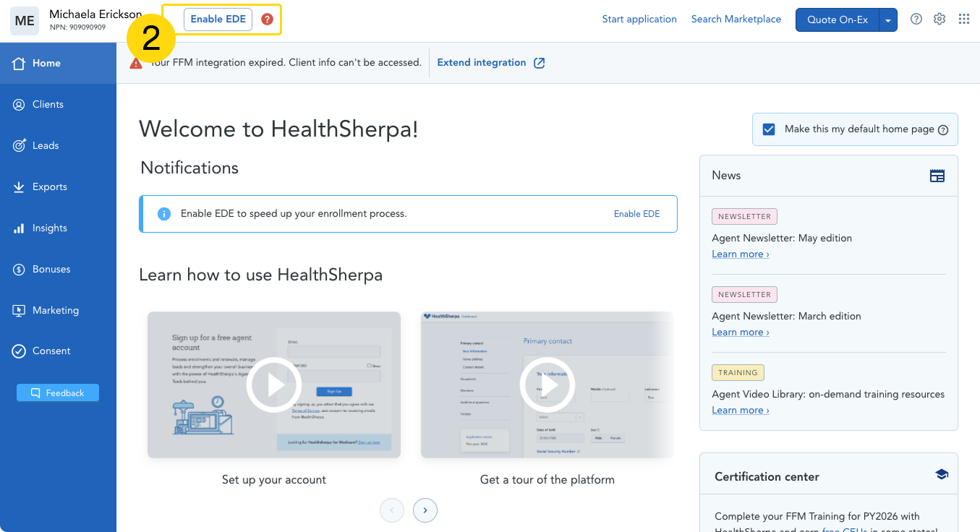Click the blue info icon in notification
The image size is (980, 532).
click(164, 214)
